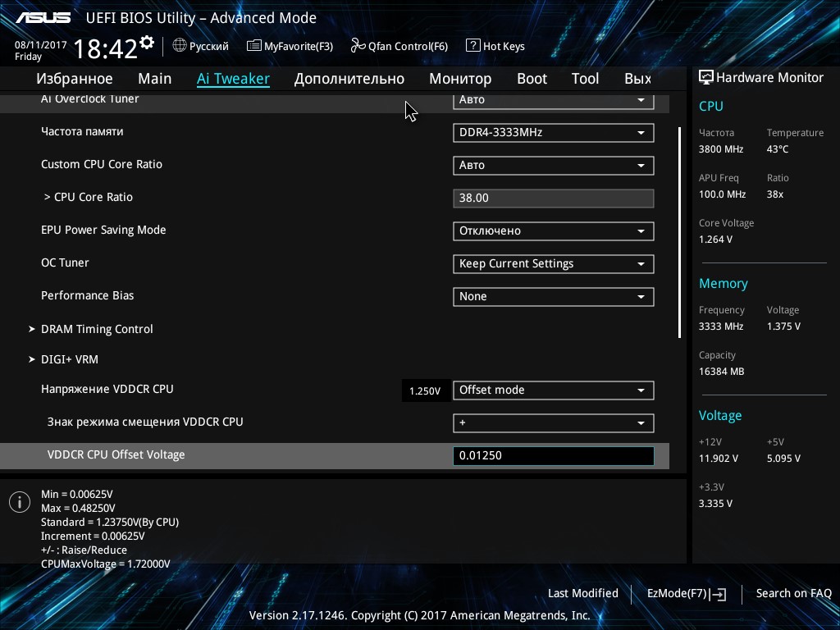
Task: Click the Max = 0.48250V help text
Action: point(78,508)
